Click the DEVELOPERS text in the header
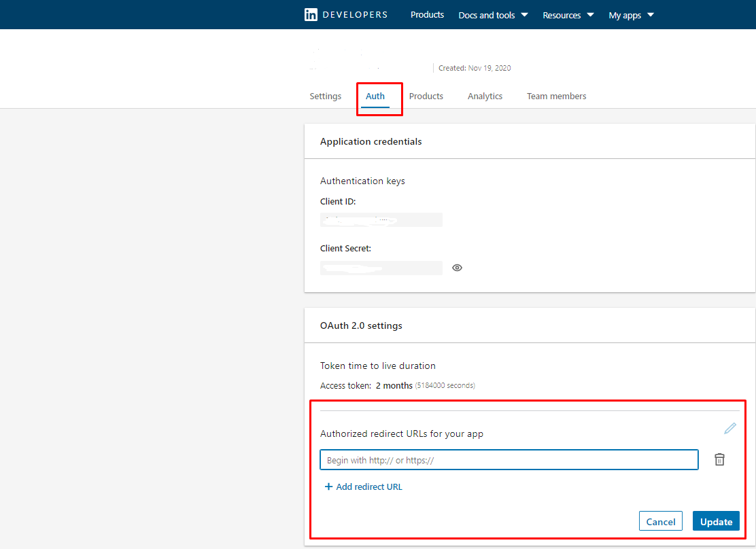The image size is (756, 549). [355, 15]
